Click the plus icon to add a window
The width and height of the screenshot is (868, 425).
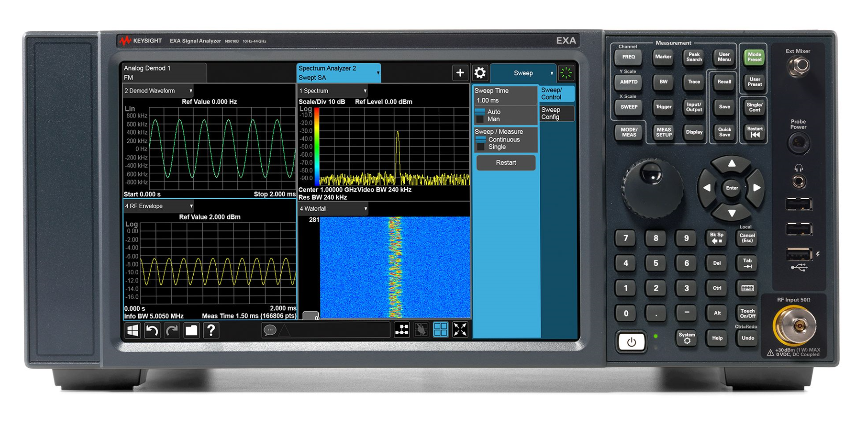pos(461,72)
